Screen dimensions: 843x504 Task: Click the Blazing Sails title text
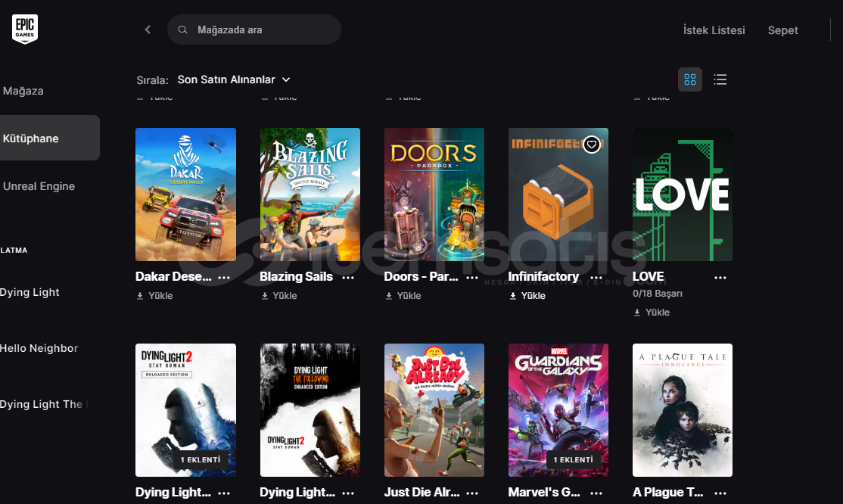point(296,276)
